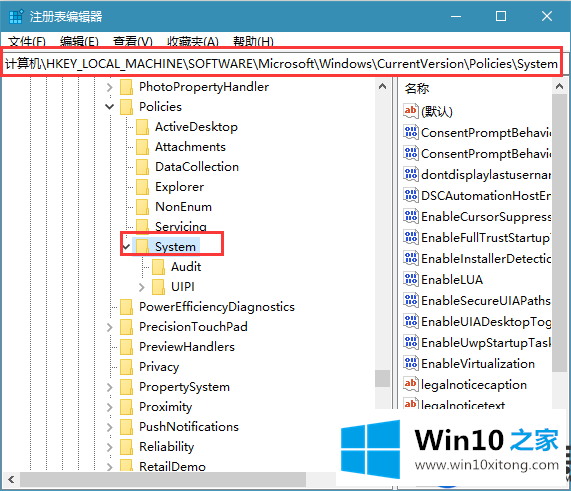Click the EnableLUA DWORD icon

(411, 279)
